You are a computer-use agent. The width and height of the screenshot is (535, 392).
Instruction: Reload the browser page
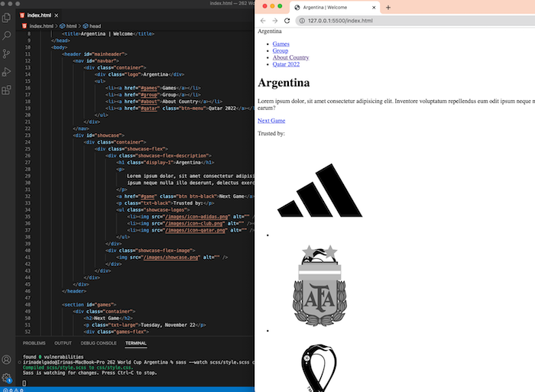click(287, 21)
